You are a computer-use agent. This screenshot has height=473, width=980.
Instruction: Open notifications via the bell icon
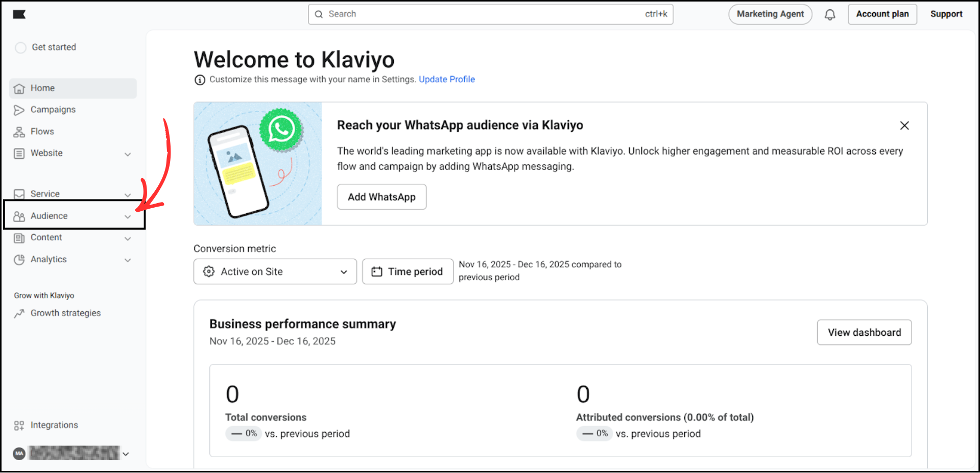click(830, 14)
